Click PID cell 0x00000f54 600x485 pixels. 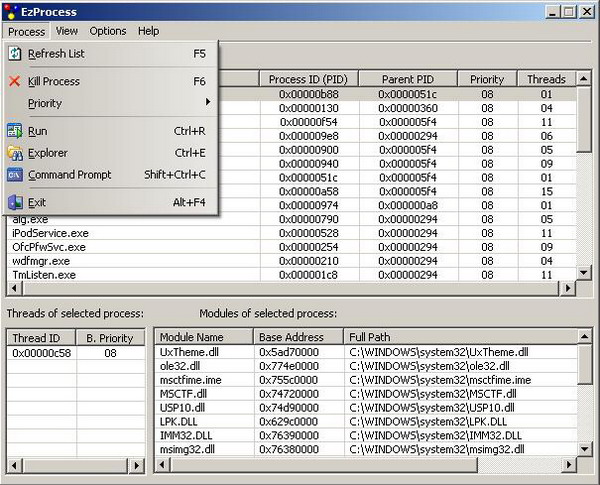point(309,122)
